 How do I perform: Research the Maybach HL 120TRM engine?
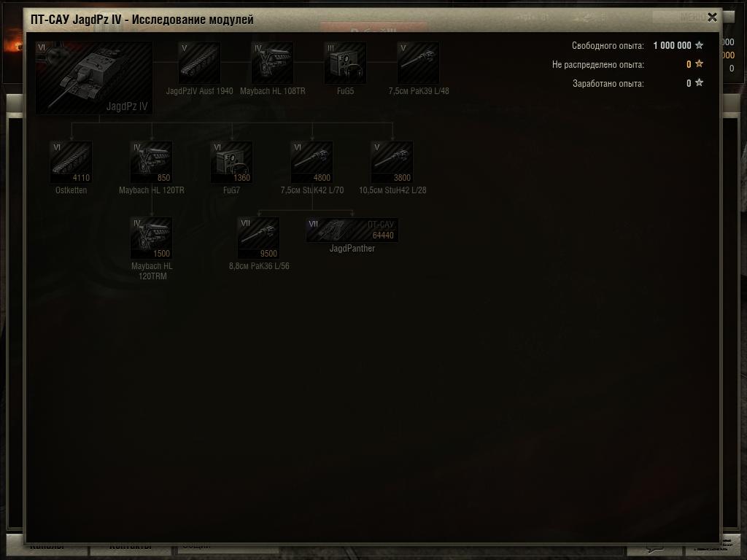(152, 238)
